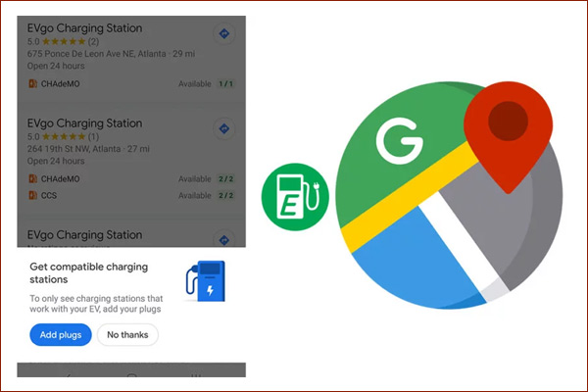588x392 pixels.
Task: Click the CHAdeMO plug icon of second station
Action: [x=33, y=178]
